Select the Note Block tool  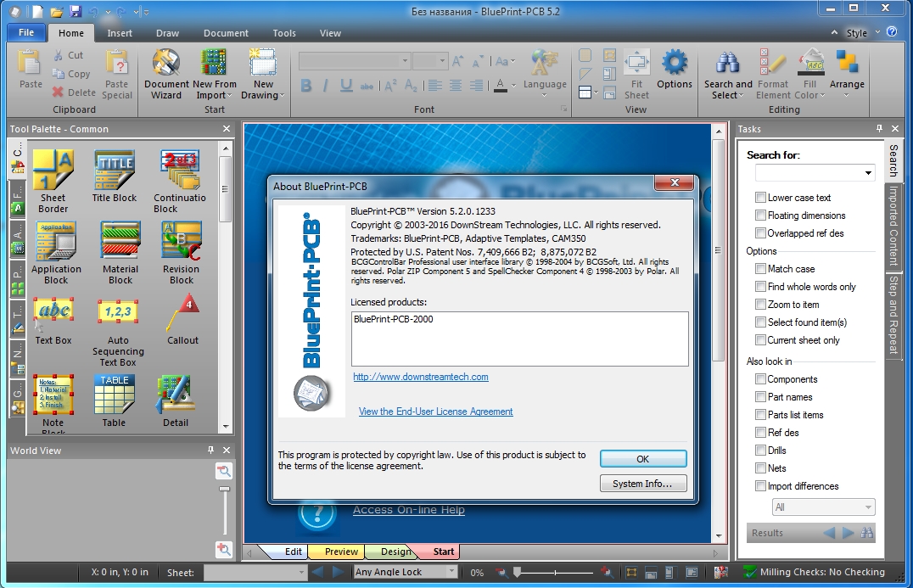(53, 404)
